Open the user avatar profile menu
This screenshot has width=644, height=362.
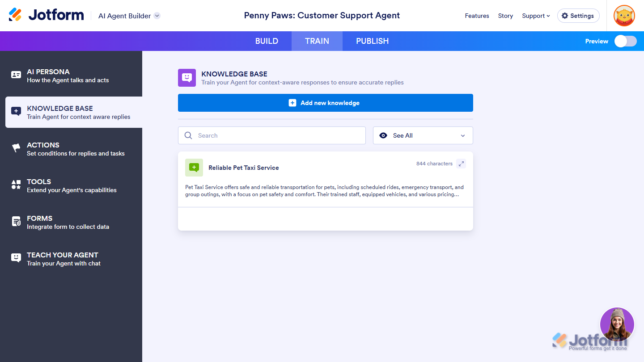pyautogui.click(x=624, y=16)
